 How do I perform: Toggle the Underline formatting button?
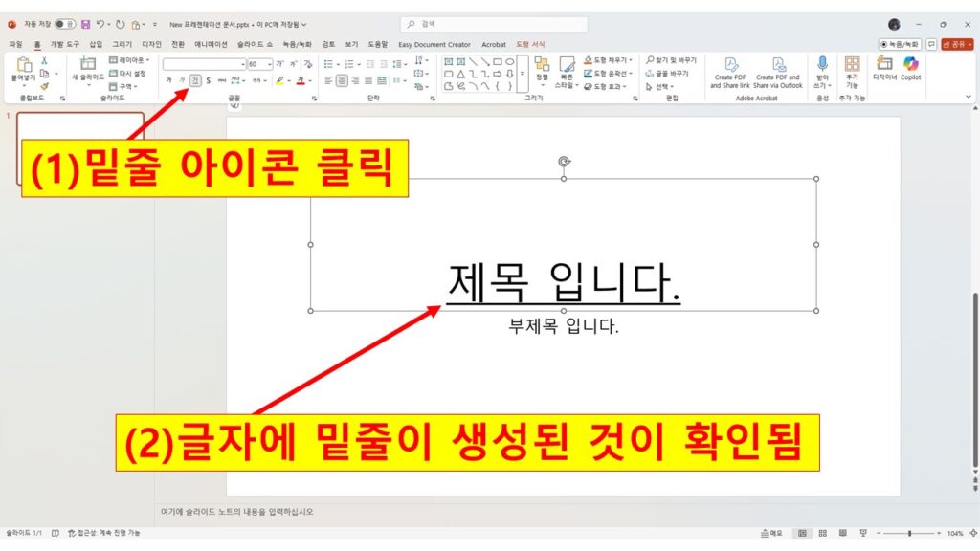point(195,80)
